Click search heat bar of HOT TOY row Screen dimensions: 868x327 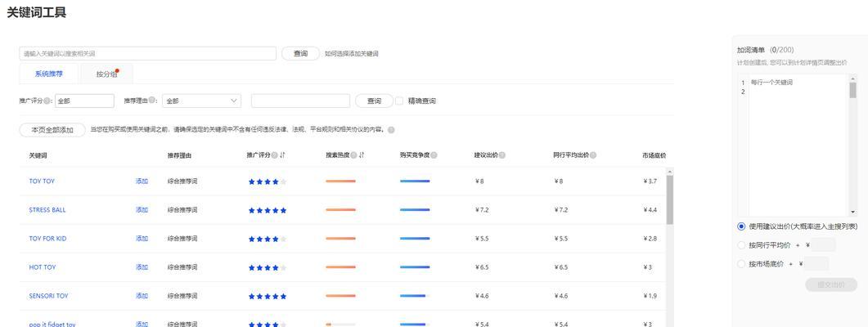point(340,268)
